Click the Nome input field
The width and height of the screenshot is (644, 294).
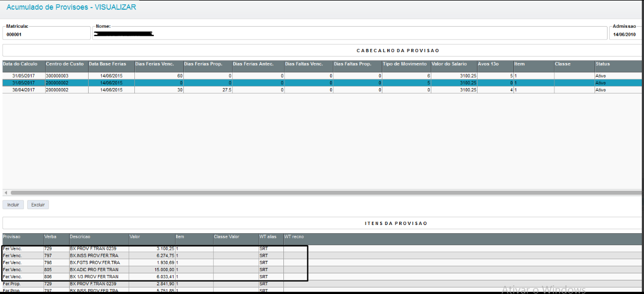pos(350,34)
